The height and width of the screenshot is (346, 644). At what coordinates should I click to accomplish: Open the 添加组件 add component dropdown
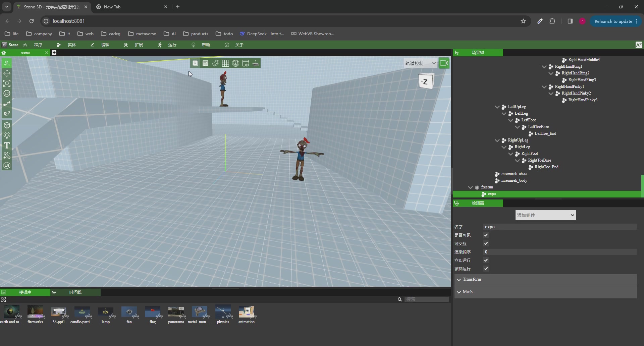[545, 215]
